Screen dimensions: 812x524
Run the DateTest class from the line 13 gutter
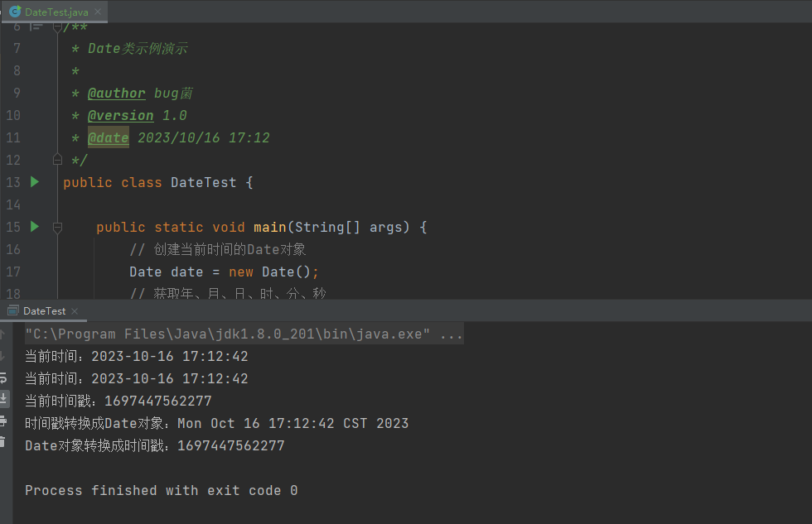(35, 181)
